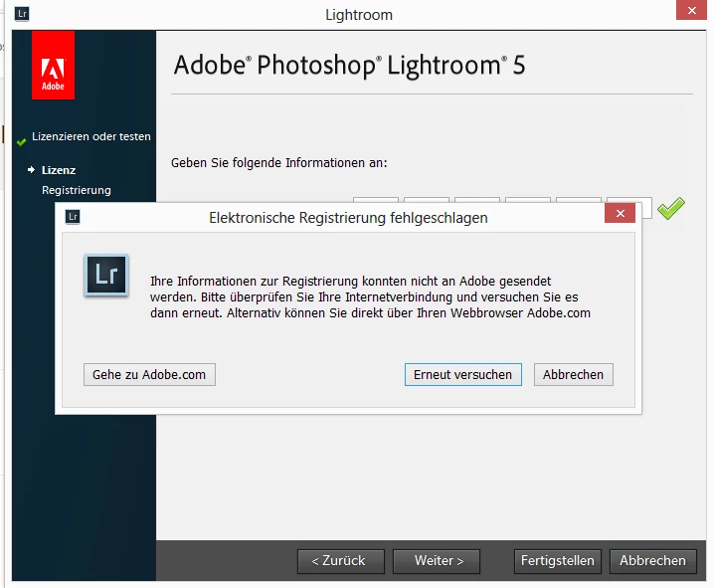Click the text Geben Sie folgende Informationen an:

click(x=279, y=163)
